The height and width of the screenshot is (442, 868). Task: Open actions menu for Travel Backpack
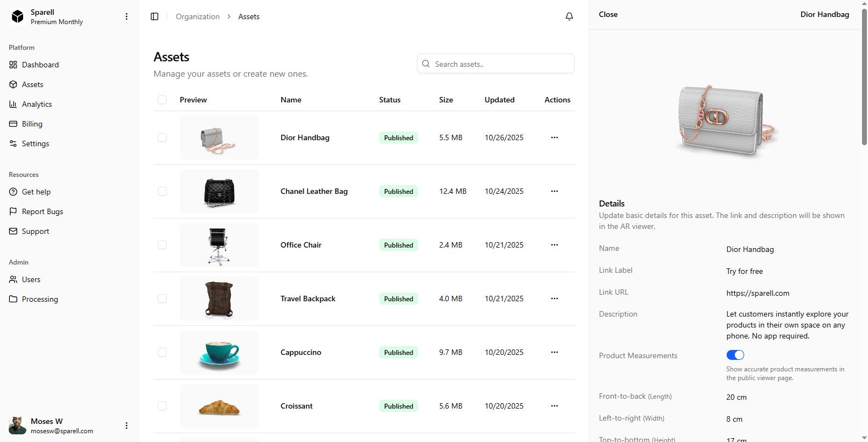[x=555, y=299]
